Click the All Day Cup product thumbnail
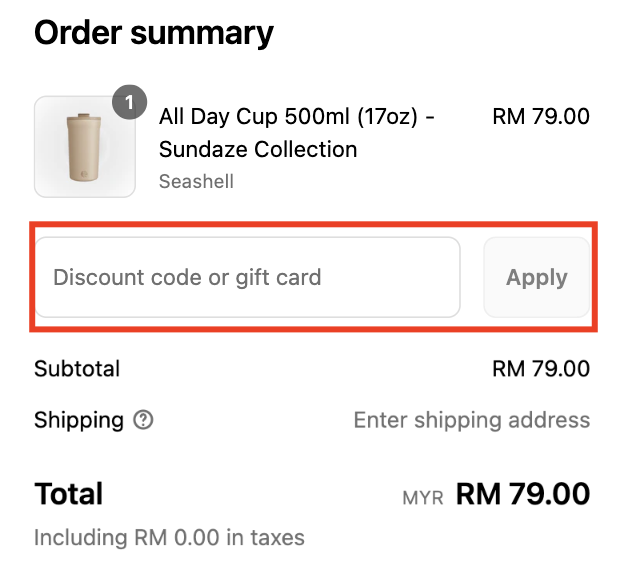This screenshot has height=578, width=622. click(x=85, y=147)
